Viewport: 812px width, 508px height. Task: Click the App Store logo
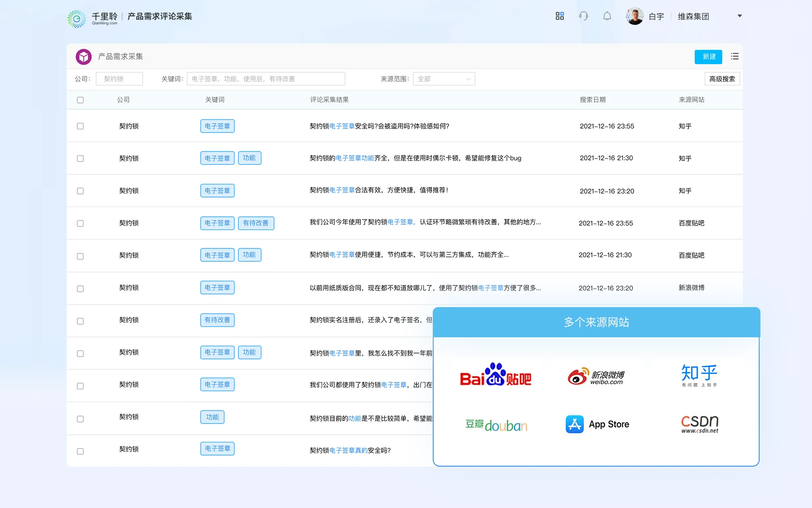coord(597,424)
